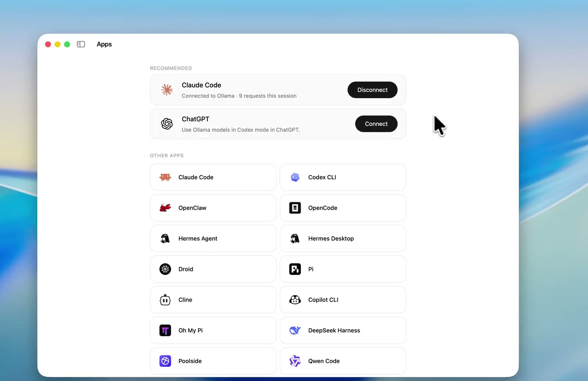Click 'Use Ollama models in Codex mode' description
The width and height of the screenshot is (588, 381).
click(241, 130)
